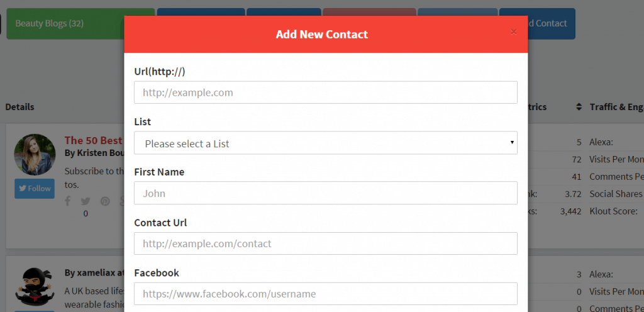Click the Details column header

click(x=19, y=107)
